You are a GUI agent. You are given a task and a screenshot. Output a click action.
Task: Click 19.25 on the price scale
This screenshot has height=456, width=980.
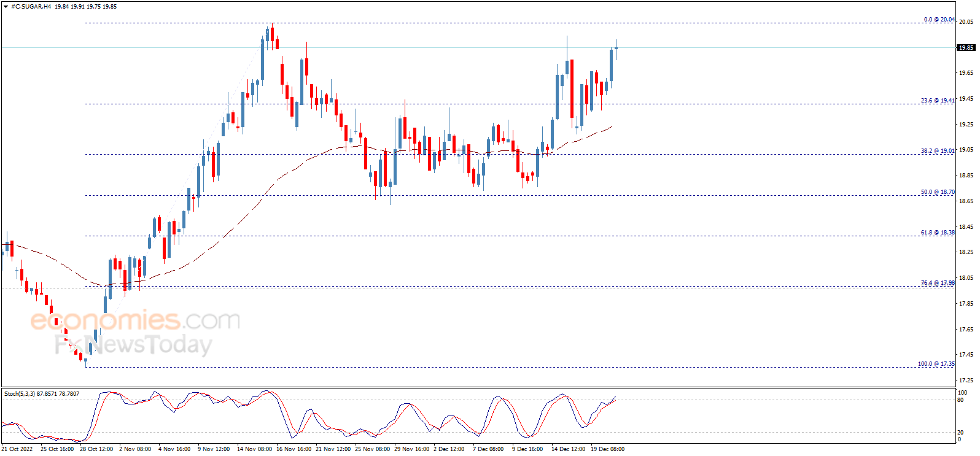(x=966, y=125)
